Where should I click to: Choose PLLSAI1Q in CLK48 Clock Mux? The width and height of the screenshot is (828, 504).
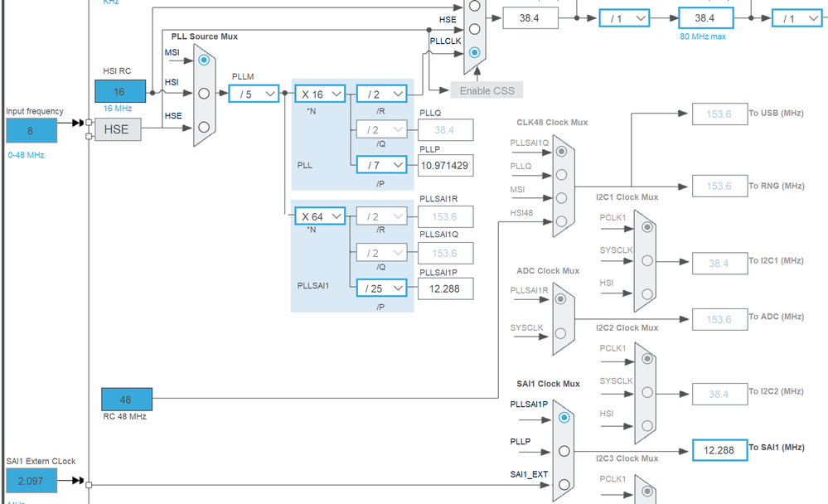(561, 152)
